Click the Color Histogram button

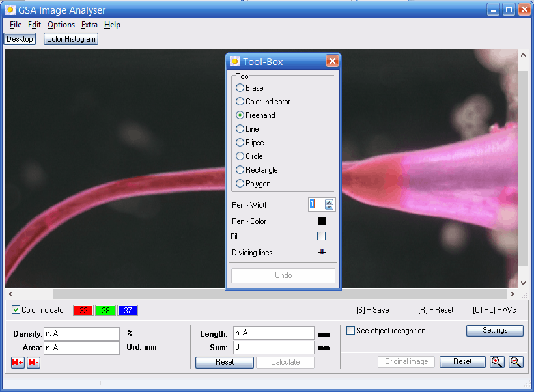tap(71, 39)
